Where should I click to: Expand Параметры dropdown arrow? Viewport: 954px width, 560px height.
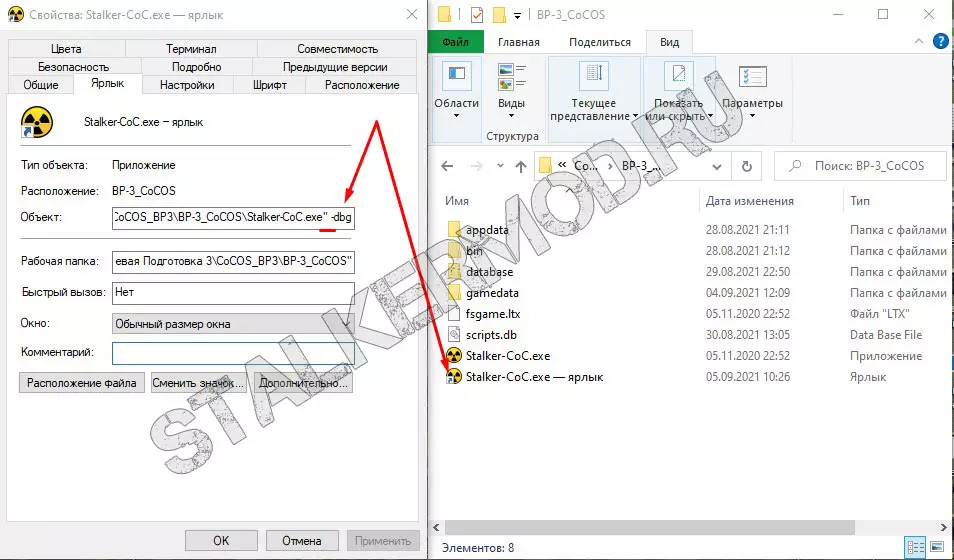click(752, 116)
